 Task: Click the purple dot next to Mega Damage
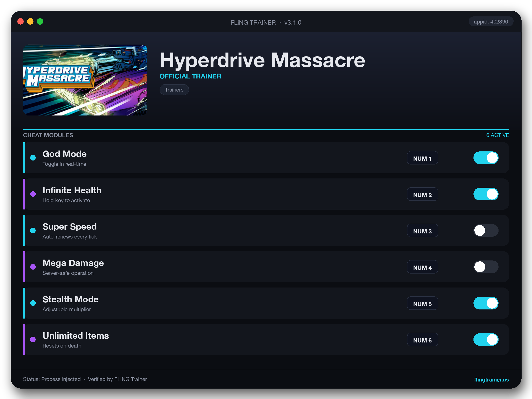(33, 267)
